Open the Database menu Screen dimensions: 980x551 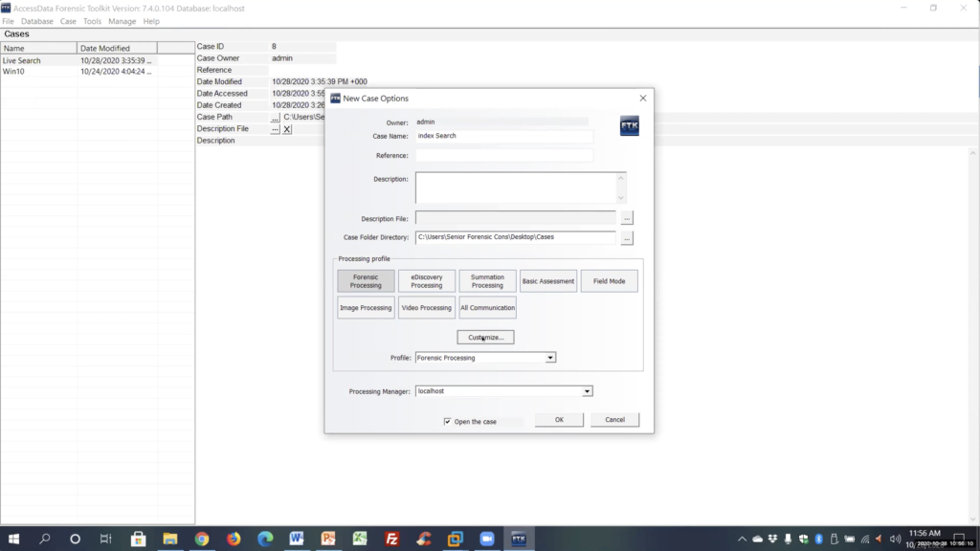(x=37, y=21)
